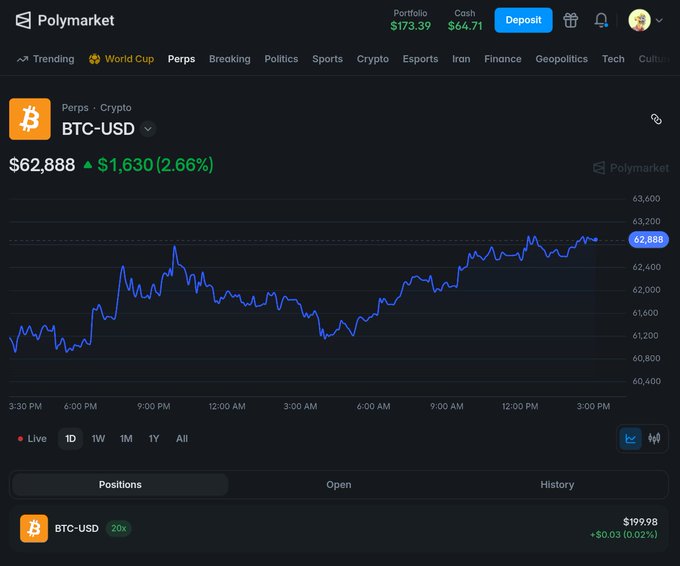This screenshot has width=680, height=566.
Task: Click the Perps breadcrumb link
Action: pyautogui.click(x=75, y=108)
